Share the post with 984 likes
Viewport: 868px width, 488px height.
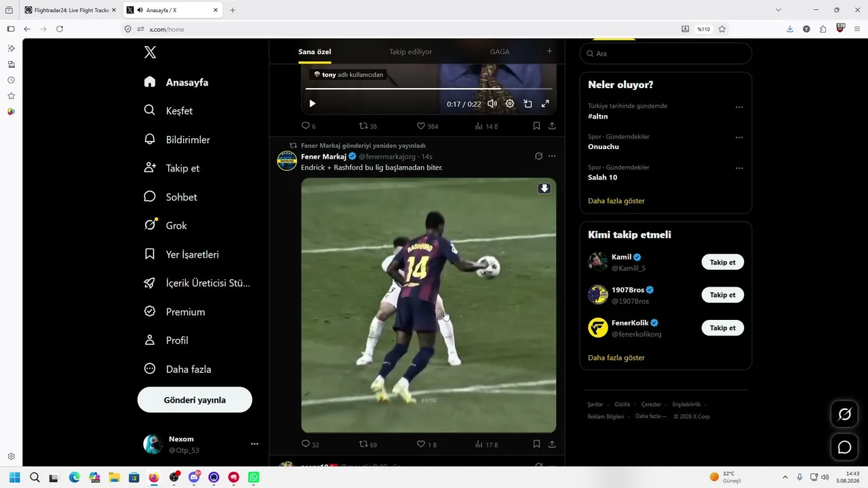coord(552,126)
